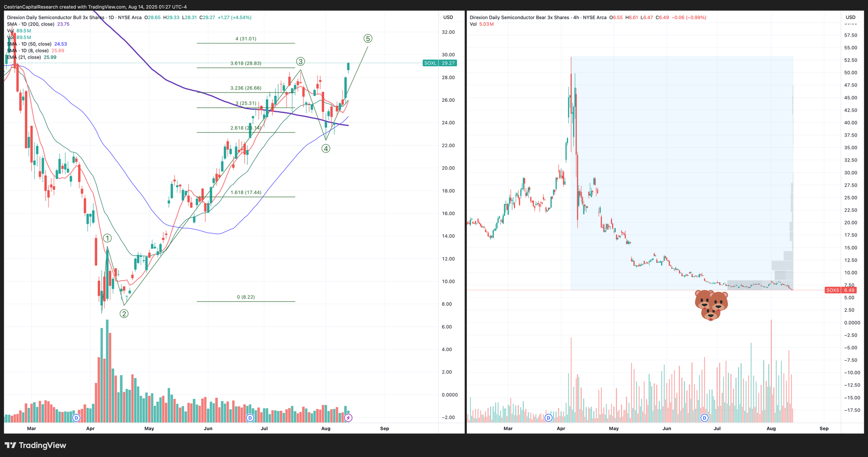Select the SMA 200 legend value 23.75
868x457 pixels.
tap(63, 24)
